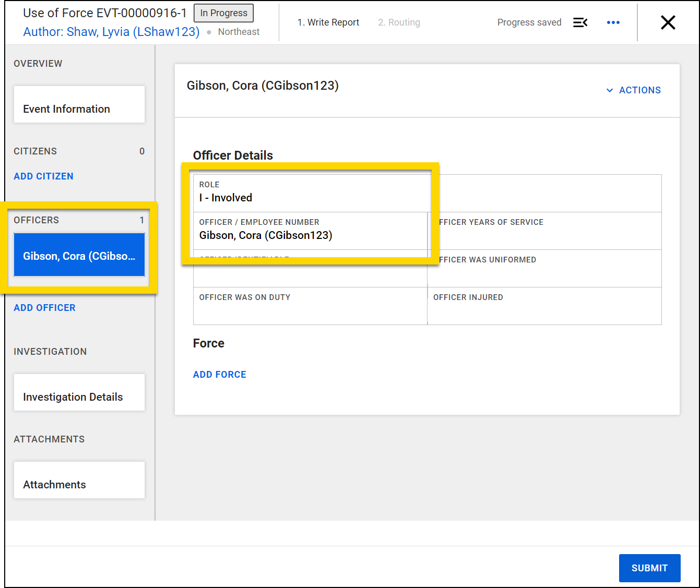Click the Role field
The image size is (700, 588).
click(x=310, y=193)
